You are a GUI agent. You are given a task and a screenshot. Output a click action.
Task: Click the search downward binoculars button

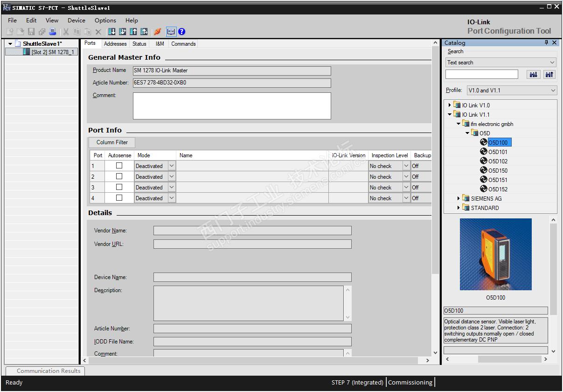pos(533,75)
